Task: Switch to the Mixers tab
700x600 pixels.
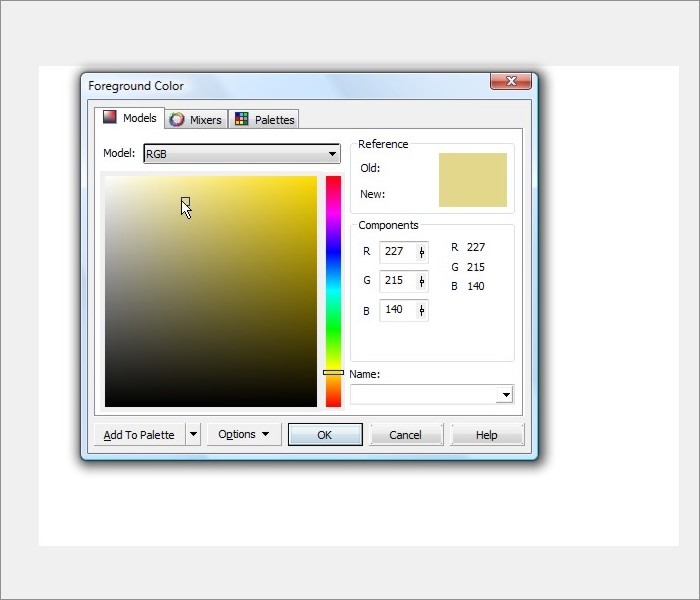Action: 196,120
